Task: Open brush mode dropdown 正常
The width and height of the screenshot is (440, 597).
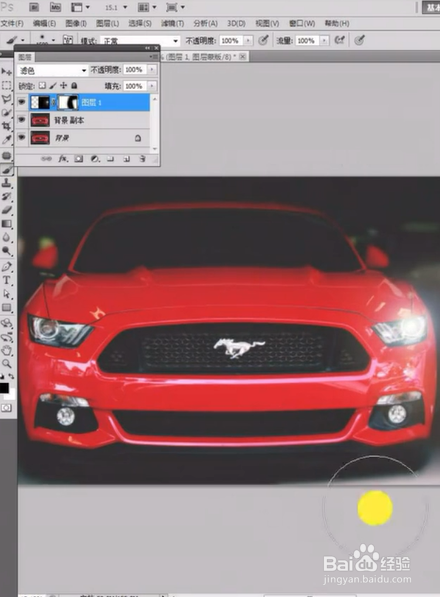Action: click(140, 40)
